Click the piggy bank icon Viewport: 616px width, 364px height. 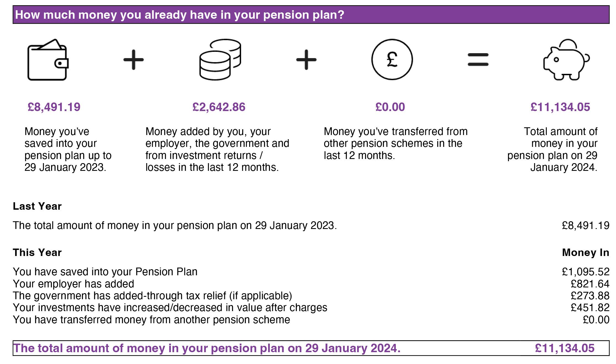(x=566, y=60)
